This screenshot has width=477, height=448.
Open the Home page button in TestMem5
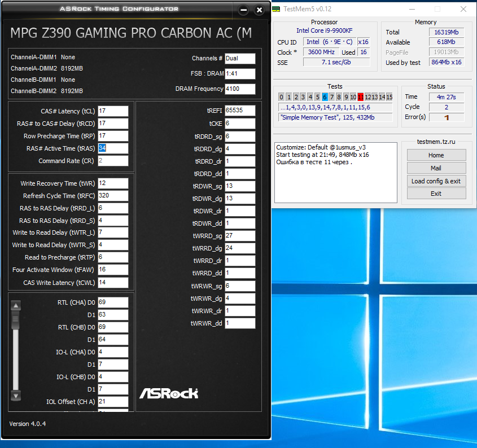(x=436, y=155)
